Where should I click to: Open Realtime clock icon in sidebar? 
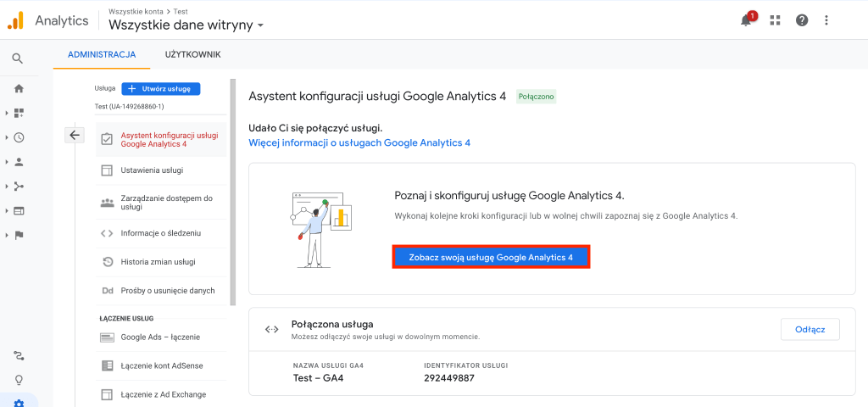(19, 137)
